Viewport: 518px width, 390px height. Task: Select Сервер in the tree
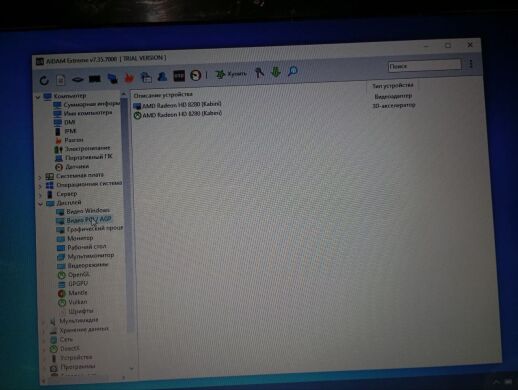[x=67, y=194]
